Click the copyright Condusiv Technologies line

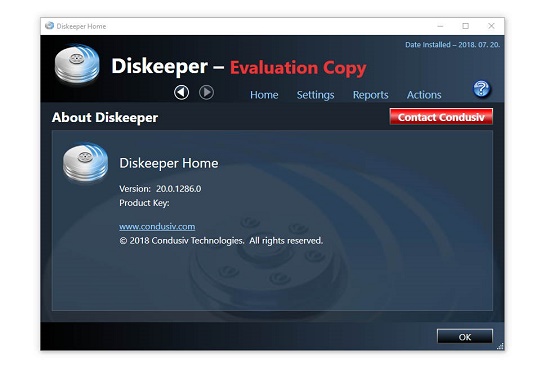point(221,241)
